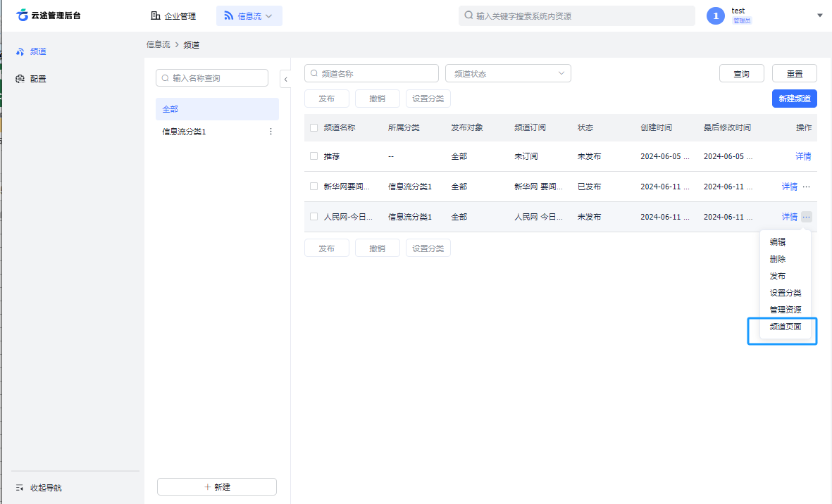Click the top 撤销 batch button
The width and height of the screenshot is (832, 504).
pos(378,99)
